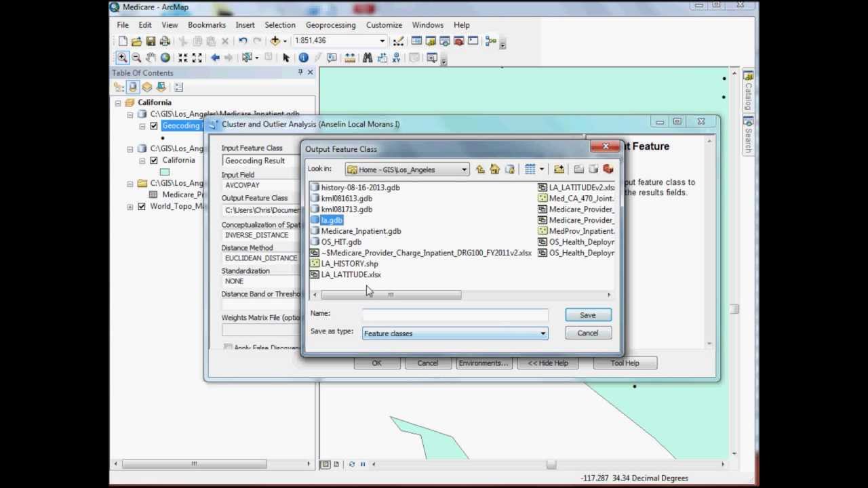Open the File menu
This screenshot has height=488, width=868.
(x=123, y=25)
